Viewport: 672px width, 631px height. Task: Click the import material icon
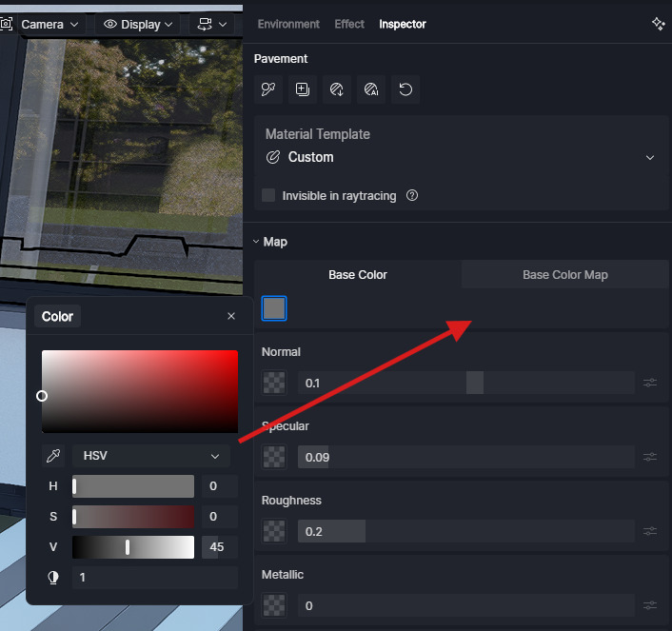coord(337,89)
